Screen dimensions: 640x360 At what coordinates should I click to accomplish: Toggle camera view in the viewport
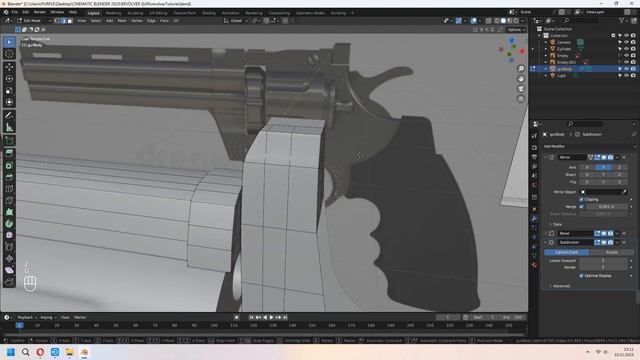521,89
